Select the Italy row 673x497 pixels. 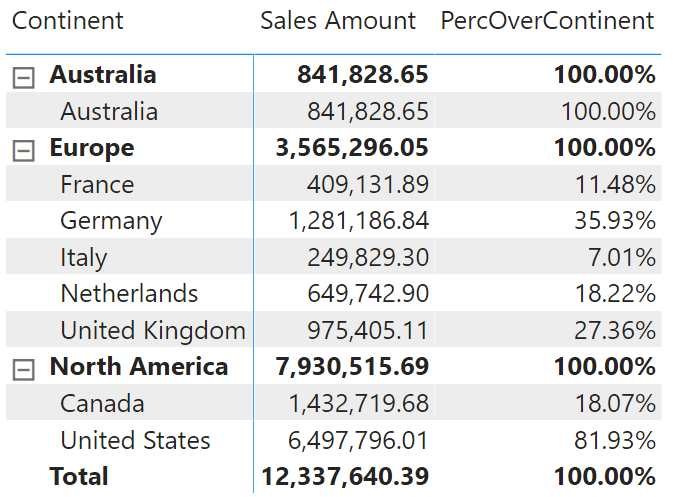coord(333,257)
